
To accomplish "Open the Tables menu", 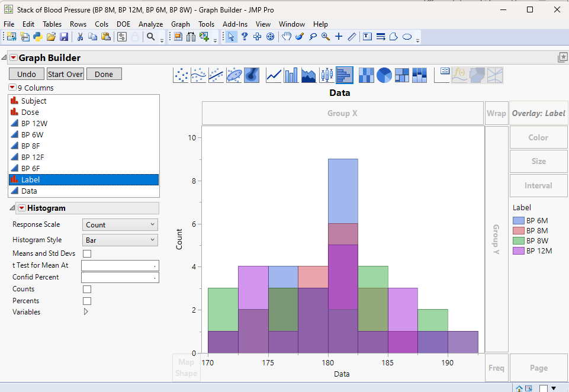I will [x=52, y=24].
